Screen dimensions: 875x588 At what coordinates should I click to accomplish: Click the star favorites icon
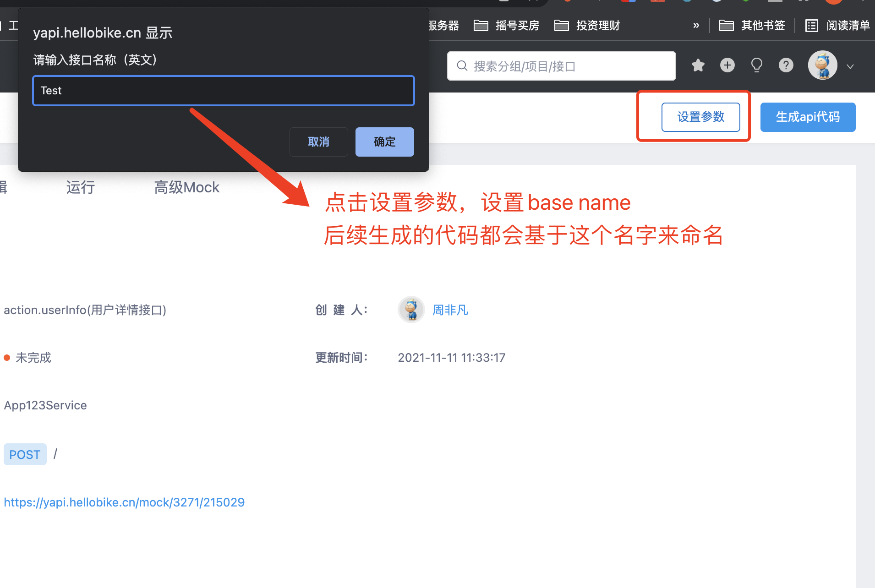[698, 65]
